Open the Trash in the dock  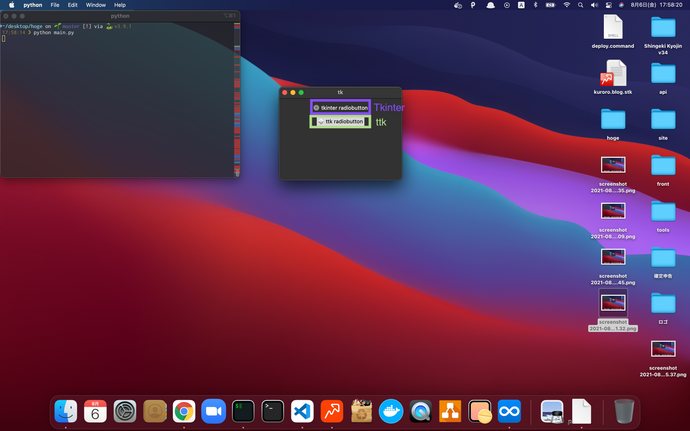point(624,411)
